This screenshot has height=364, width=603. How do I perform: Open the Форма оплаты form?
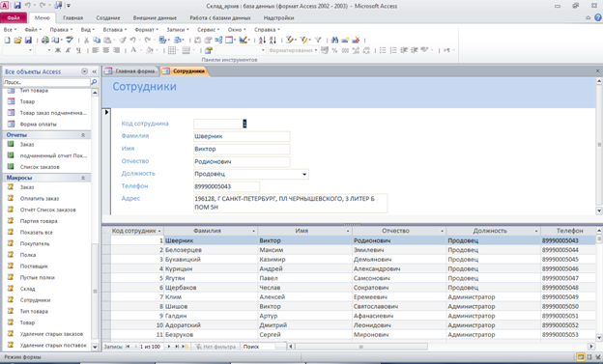tap(38, 125)
